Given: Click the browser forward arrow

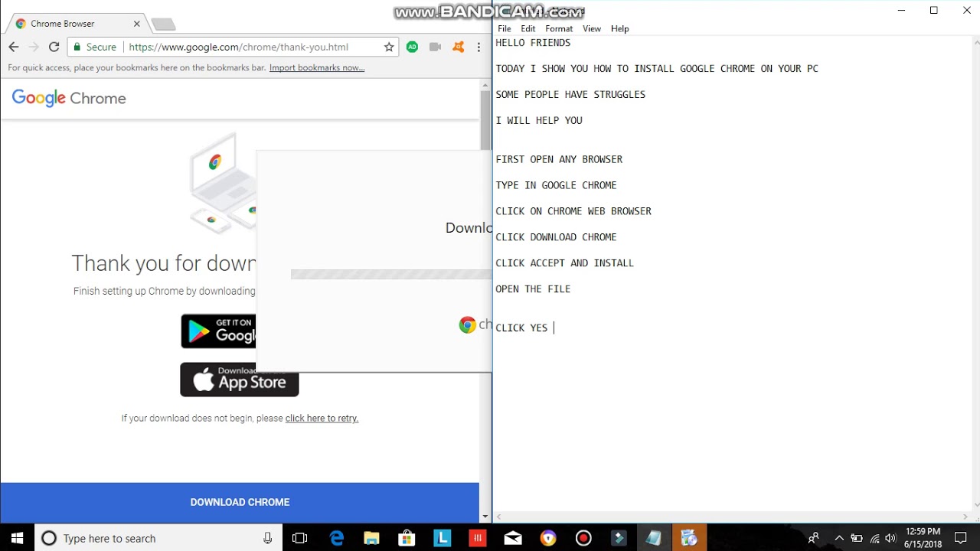Looking at the screenshot, I should (x=34, y=47).
